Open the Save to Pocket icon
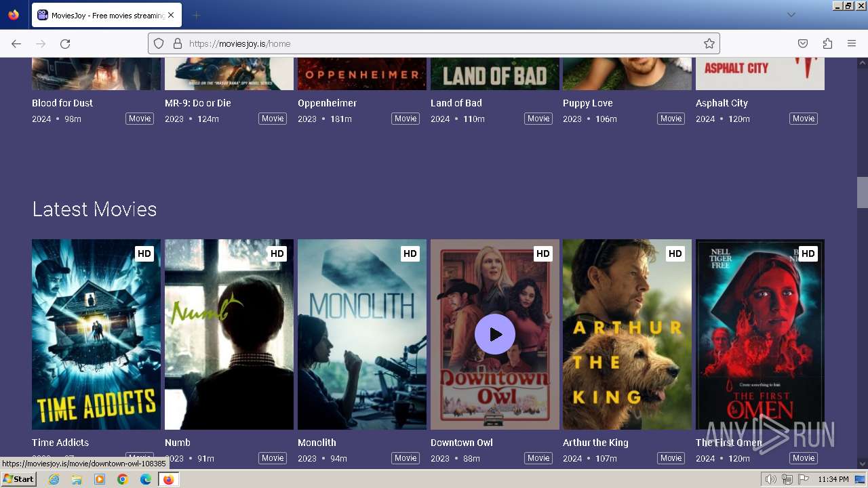This screenshot has width=868, height=488. tap(803, 43)
